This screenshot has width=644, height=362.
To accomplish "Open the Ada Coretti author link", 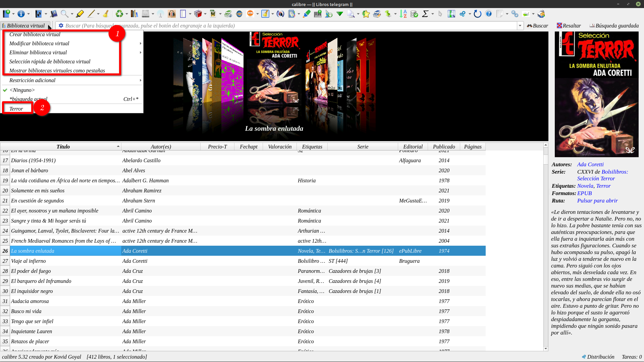I will coord(590,164).
